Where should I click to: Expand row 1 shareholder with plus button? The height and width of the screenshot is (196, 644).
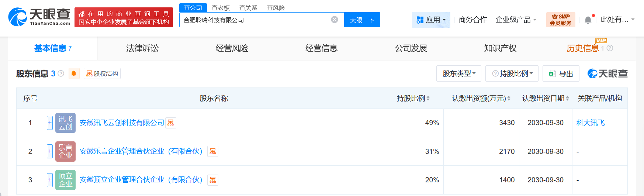click(50, 123)
